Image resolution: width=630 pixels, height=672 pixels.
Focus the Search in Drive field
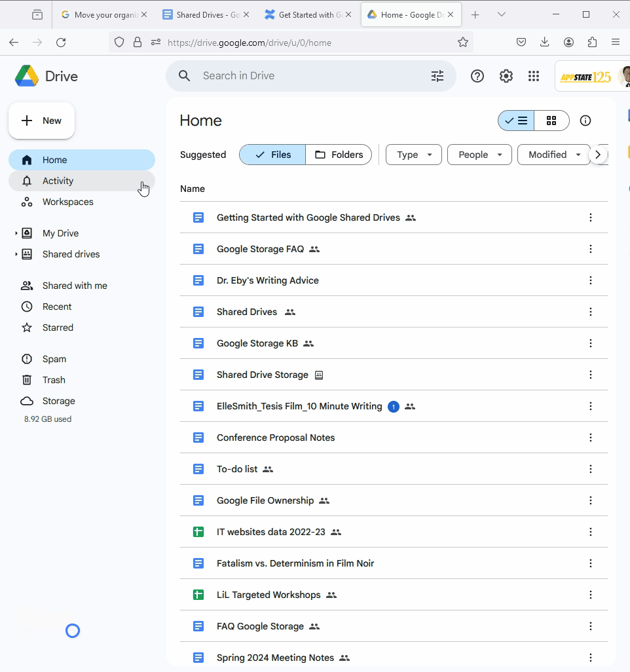[x=310, y=76]
